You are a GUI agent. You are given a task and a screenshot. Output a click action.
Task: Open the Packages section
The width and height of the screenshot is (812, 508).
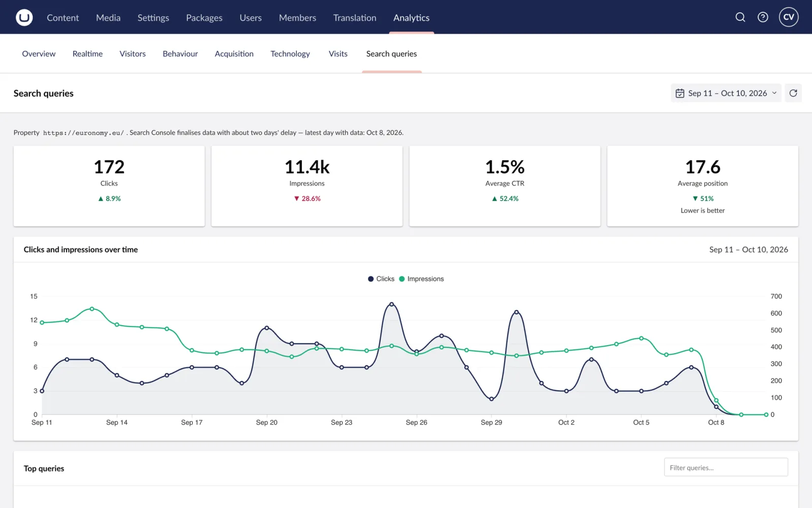[204, 18]
